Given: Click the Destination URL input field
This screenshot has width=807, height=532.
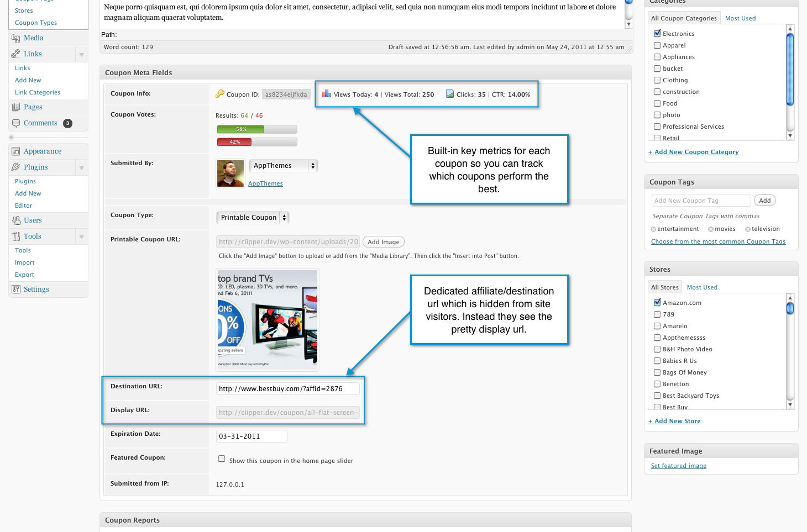Looking at the screenshot, I should click(288, 389).
